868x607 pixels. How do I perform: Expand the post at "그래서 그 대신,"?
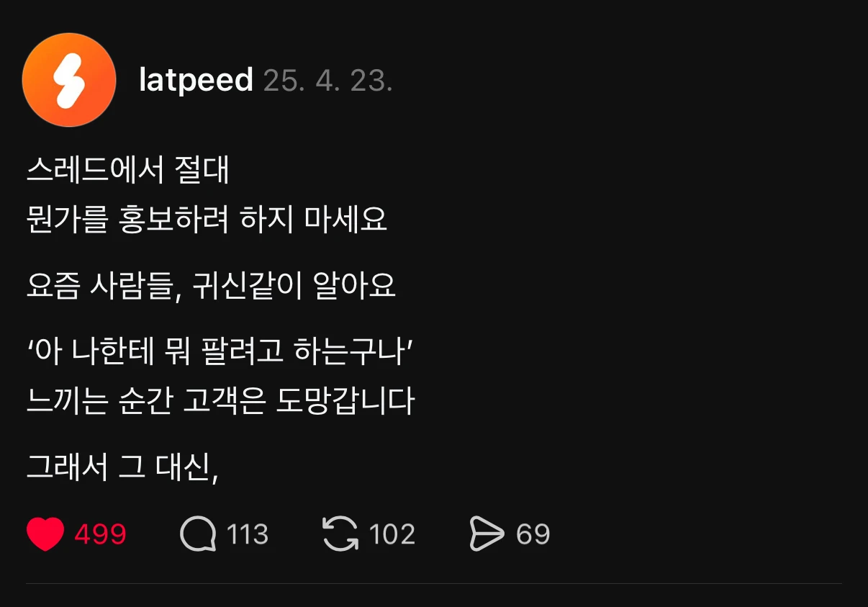122,468
